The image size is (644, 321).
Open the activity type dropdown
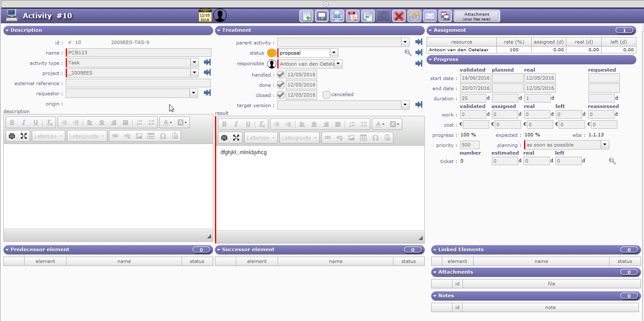[x=194, y=63]
